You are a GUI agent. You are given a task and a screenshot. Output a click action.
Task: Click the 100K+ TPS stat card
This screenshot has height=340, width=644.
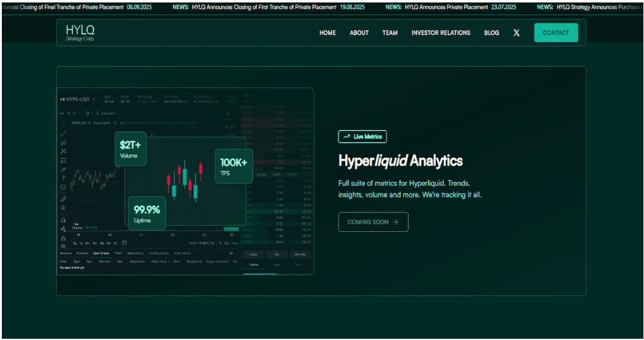click(233, 166)
